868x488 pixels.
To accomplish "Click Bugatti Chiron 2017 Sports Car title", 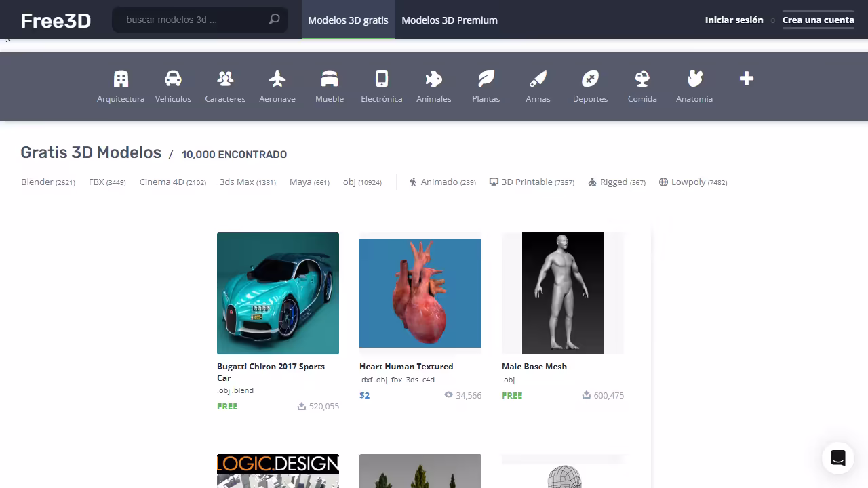I will [271, 372].
